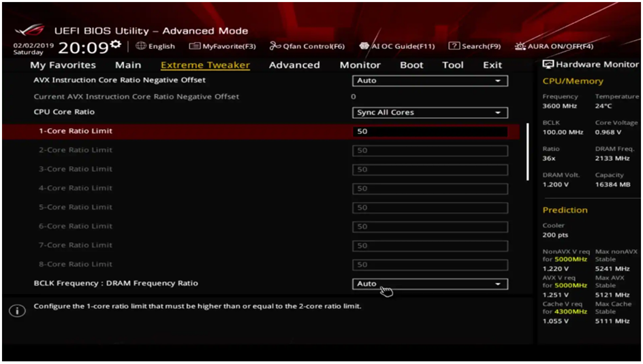Toggle AURA ON/OFF(F4) light icon
Viewport: 643px width, 364px height.
(x=520, y=46)
